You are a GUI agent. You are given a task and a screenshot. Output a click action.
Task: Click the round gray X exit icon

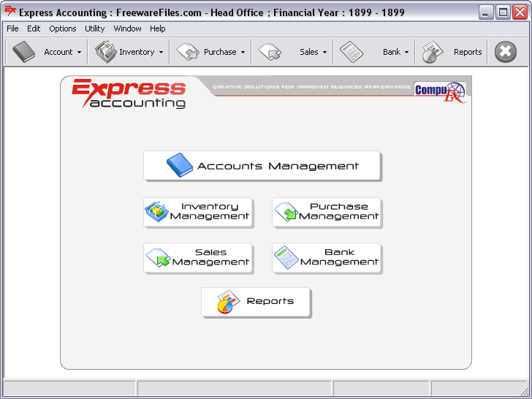click(x=506, y=52)
